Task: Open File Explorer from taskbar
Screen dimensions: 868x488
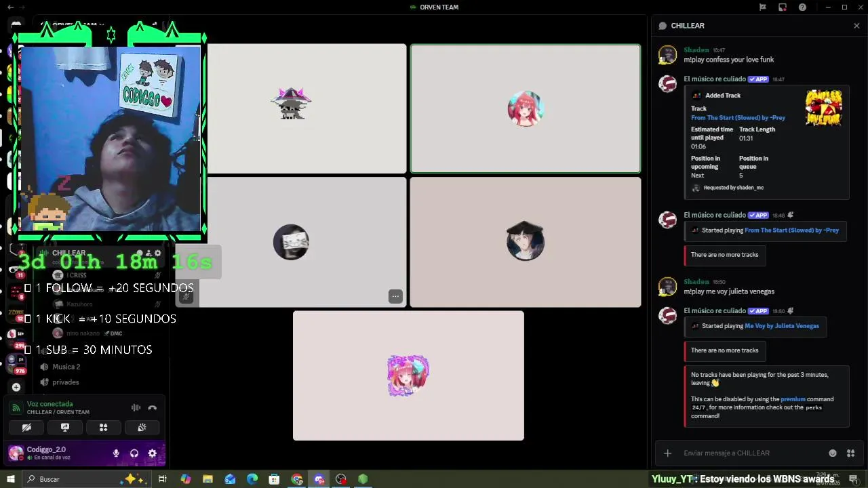Action: pyautogui.click(x=208, y=479)
